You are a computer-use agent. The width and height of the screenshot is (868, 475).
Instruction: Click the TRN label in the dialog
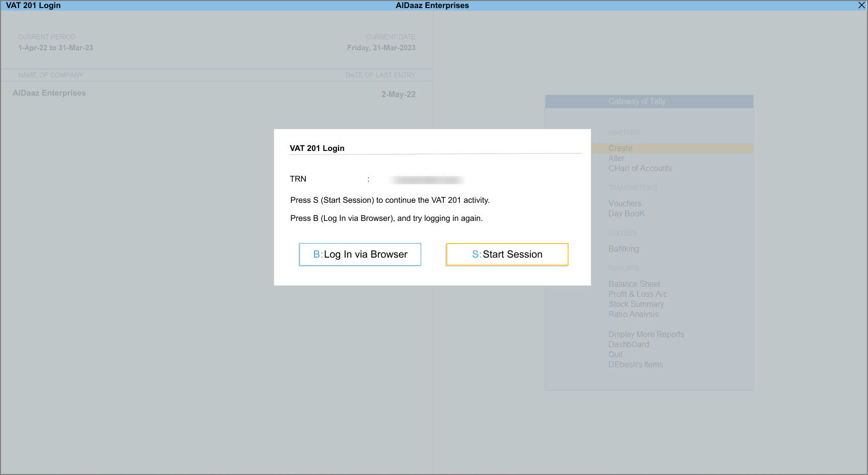(x=298, y=179)
